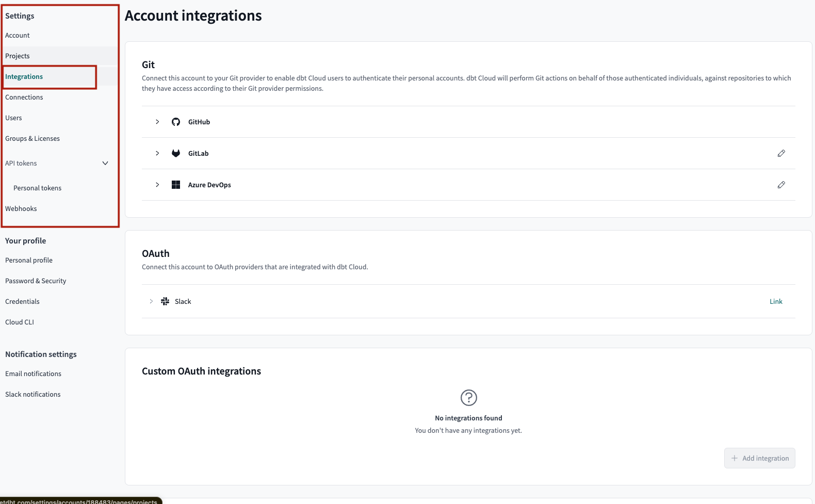Go to Connections in the settings sidebar

tap(24, 97)
